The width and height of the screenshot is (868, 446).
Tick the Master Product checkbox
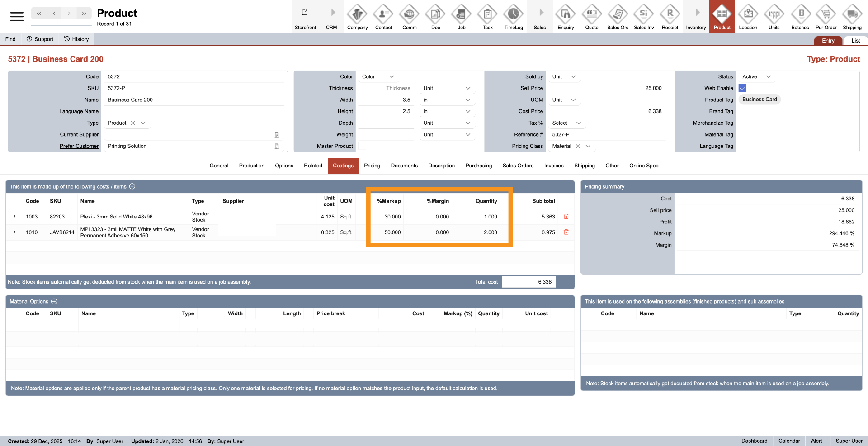(362, 146)
